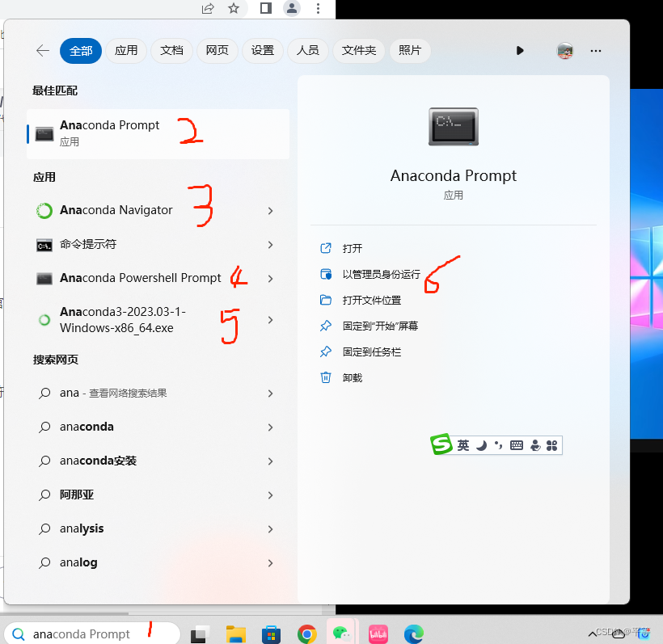The width and height of the screenshot is (663, 644).
Task: Switch to the 文档 filter tab
Action: coord(171,51)
